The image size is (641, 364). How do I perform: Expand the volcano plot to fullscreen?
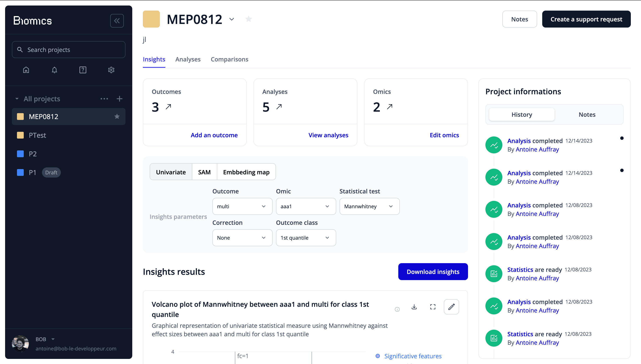433,307
